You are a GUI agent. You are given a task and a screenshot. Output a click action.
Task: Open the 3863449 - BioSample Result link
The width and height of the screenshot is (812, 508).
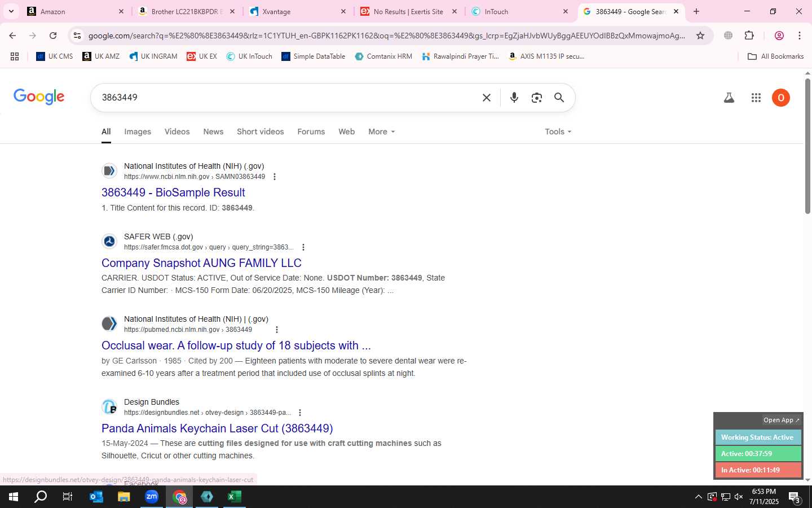click(x=173, y=192)
